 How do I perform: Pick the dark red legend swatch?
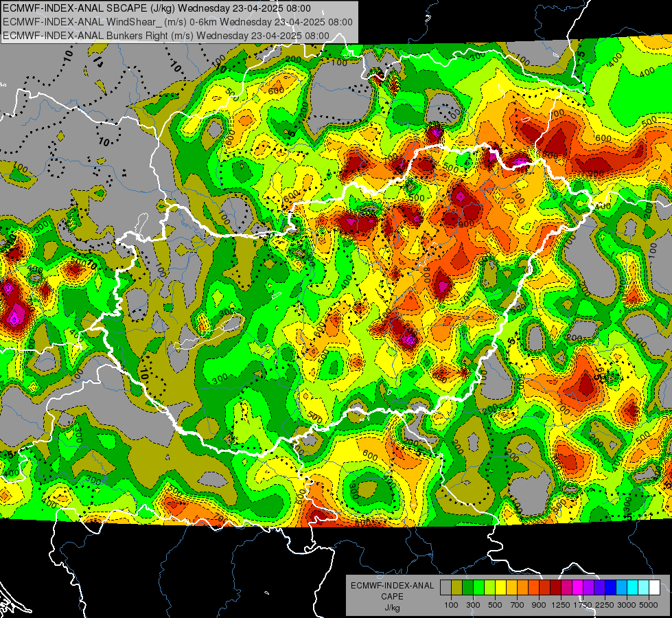pyautogui.click(x=555, y=588)
